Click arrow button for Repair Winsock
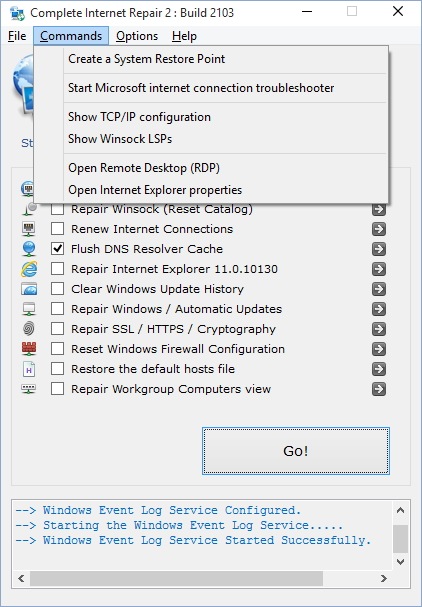This screenshot has width=422, height=607. [x=379, y=209]
